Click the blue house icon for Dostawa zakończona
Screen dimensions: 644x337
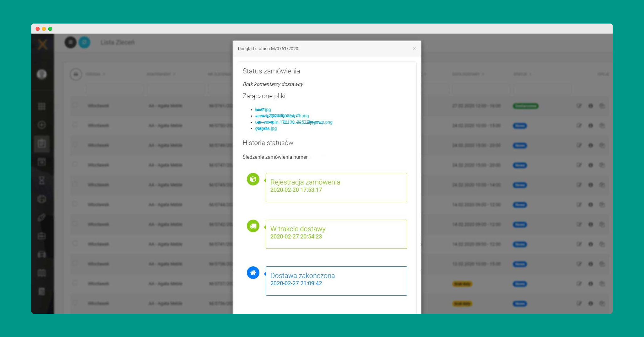(x=253, y=273)
